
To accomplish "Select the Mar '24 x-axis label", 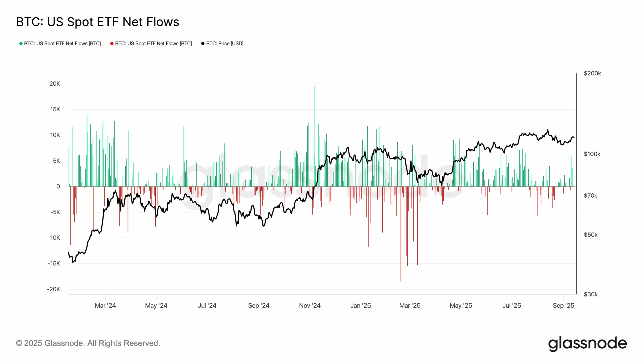I will click(x=105, y=305).
